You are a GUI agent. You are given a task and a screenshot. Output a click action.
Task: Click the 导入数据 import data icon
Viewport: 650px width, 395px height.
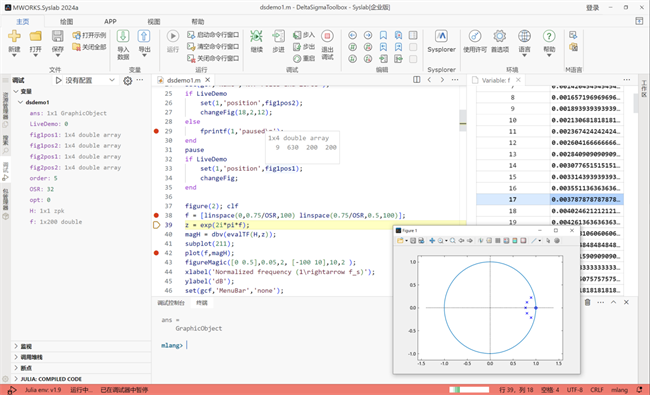tap(123, 36)
